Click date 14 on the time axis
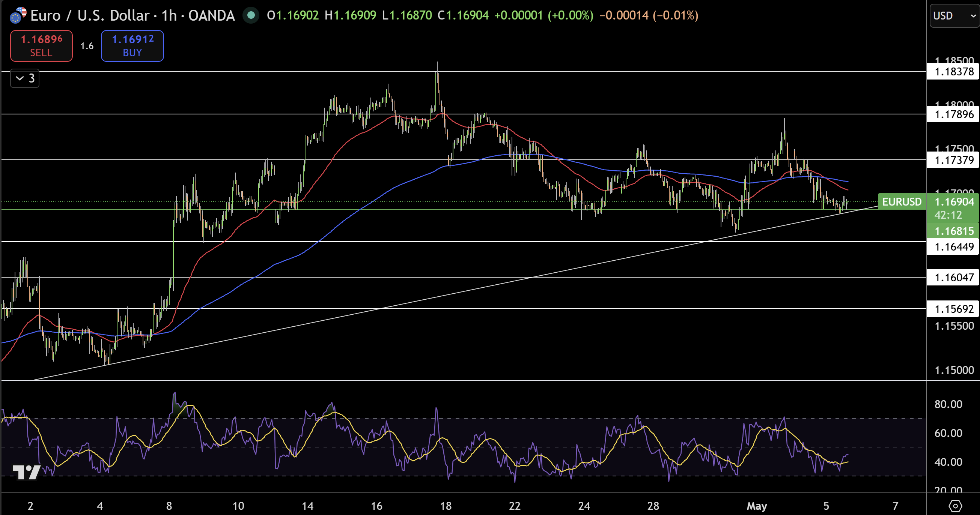 (307, 506)
